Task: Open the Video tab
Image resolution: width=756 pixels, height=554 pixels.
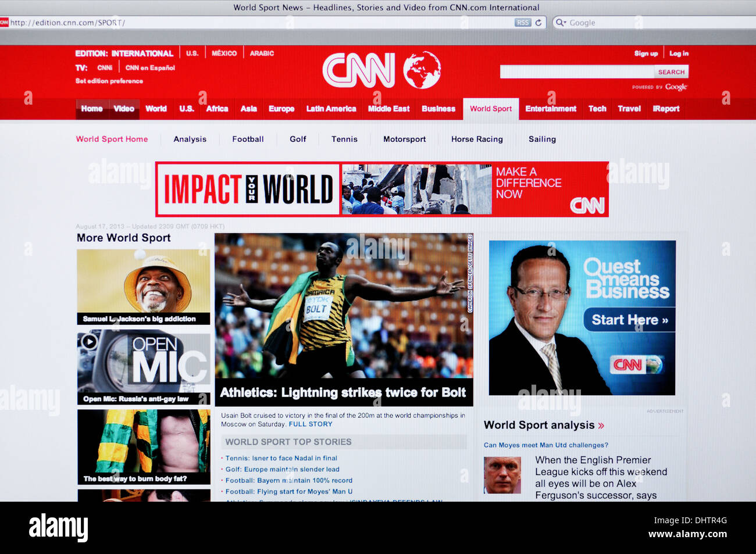Action: pyautogui.click(x=124, y=109)
